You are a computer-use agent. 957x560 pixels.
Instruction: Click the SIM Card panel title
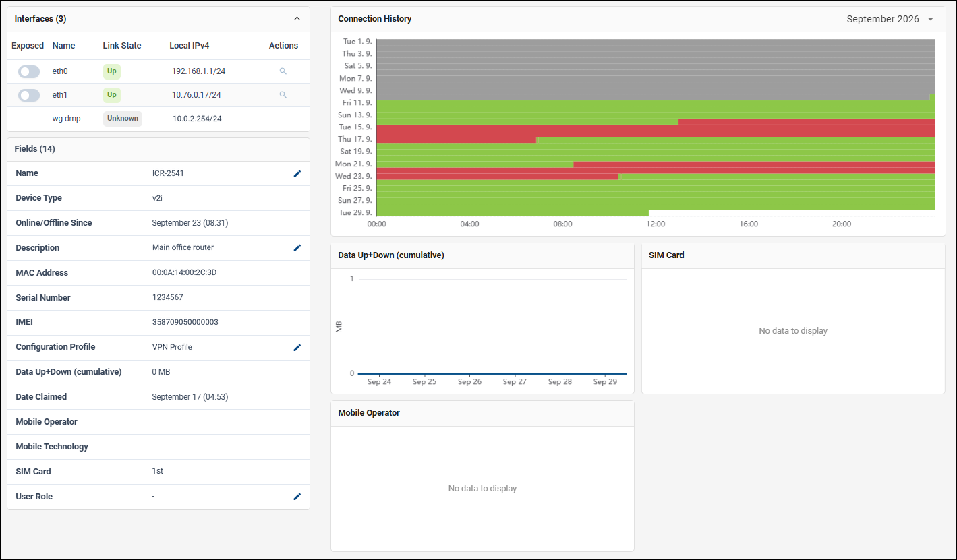666,255
